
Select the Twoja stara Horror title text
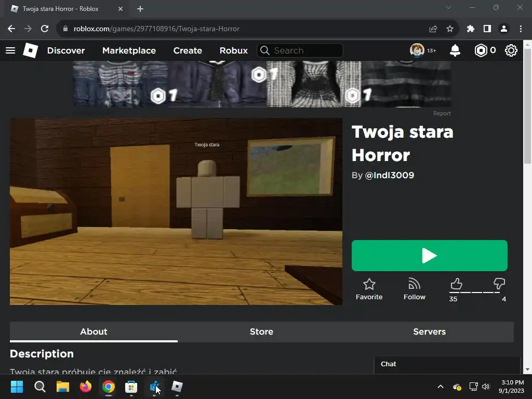tap(403, 143)
